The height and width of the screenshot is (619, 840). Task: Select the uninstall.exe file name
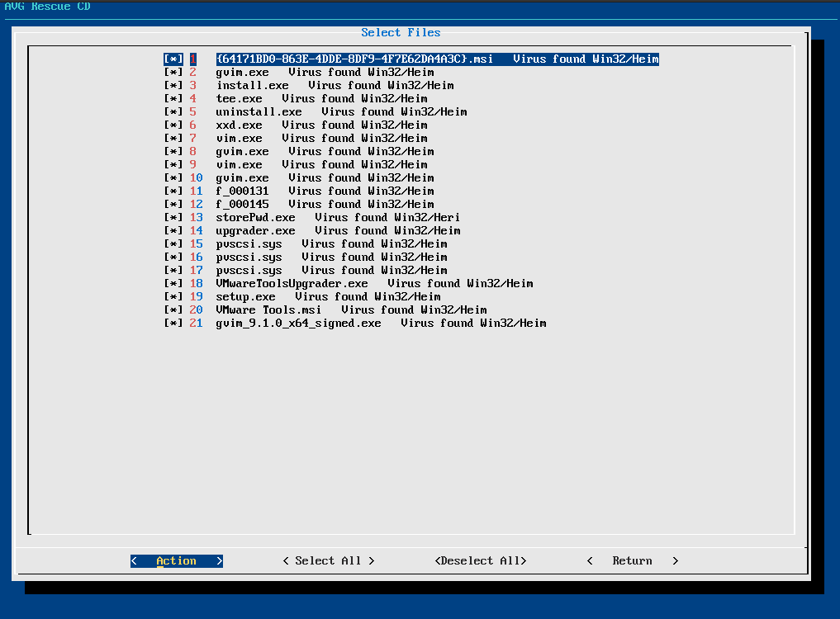[259, 112]
